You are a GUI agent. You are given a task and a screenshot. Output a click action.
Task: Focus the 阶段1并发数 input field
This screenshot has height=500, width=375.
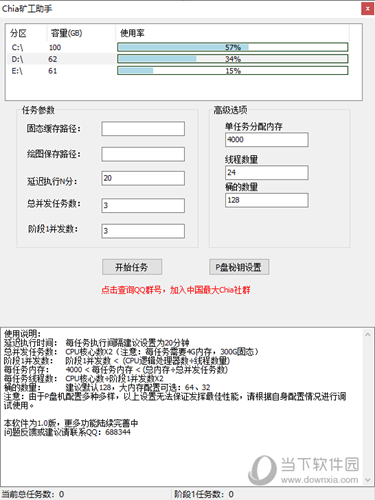click(x=143, y=231)
